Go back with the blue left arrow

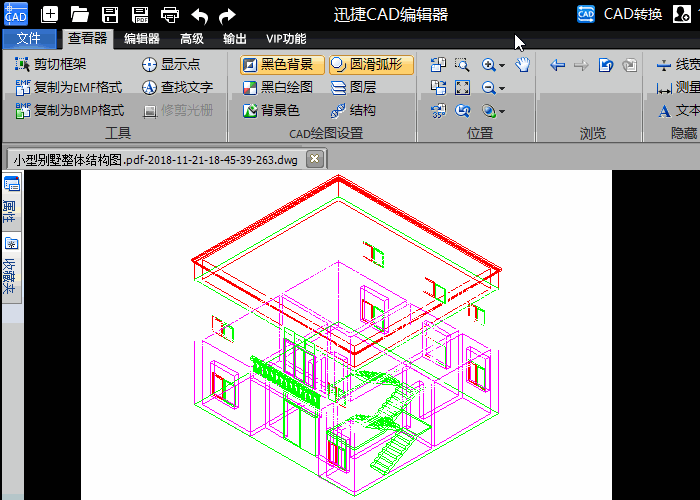[557, 65]
